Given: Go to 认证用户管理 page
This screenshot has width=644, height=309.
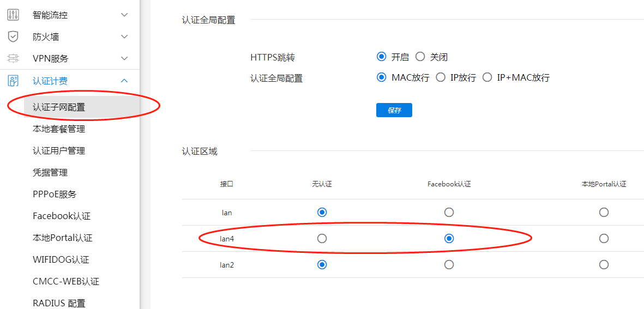Looking at the screenshot, I should pos(59,150).
